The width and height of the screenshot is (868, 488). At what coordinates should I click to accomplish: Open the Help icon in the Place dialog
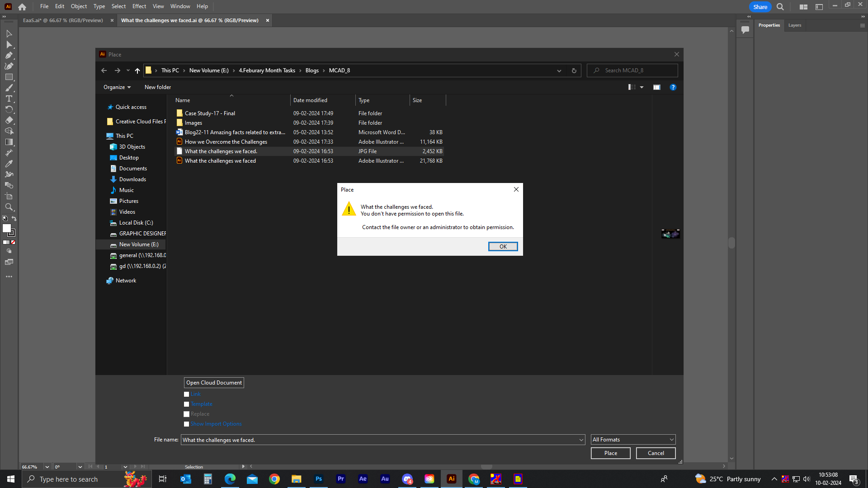673,87
